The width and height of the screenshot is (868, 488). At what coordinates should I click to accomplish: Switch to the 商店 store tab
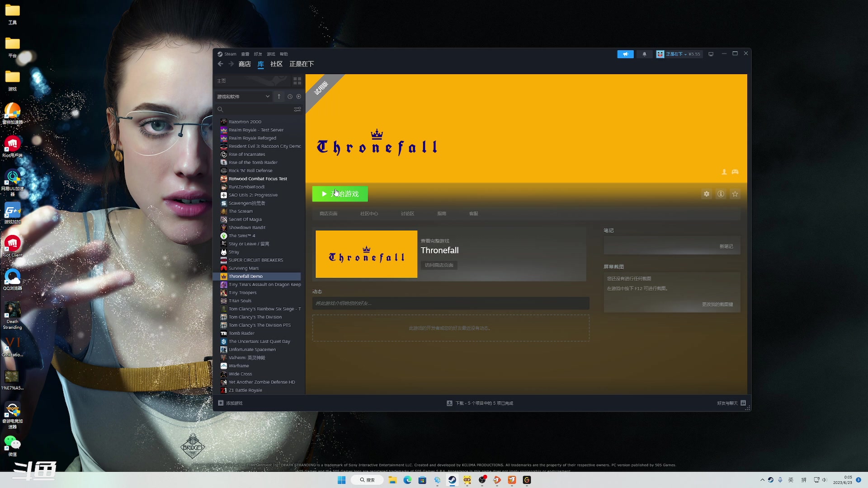[245, 64]
